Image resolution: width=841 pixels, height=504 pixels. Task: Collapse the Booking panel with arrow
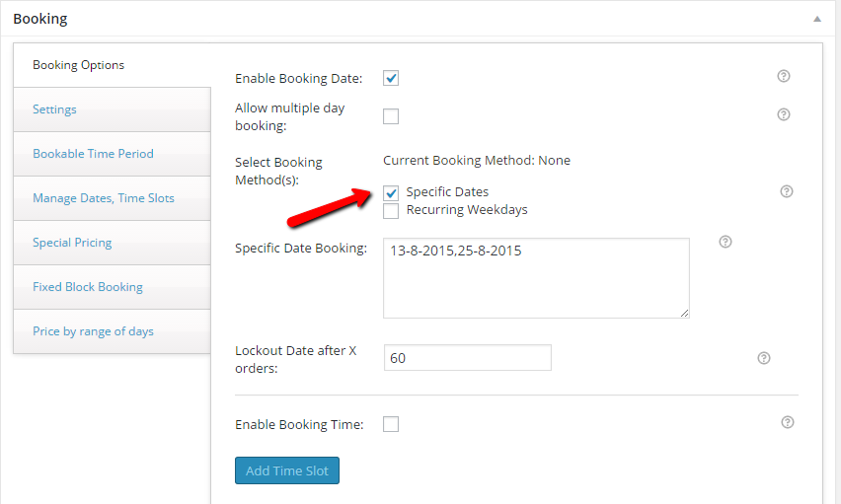(817, 19)
